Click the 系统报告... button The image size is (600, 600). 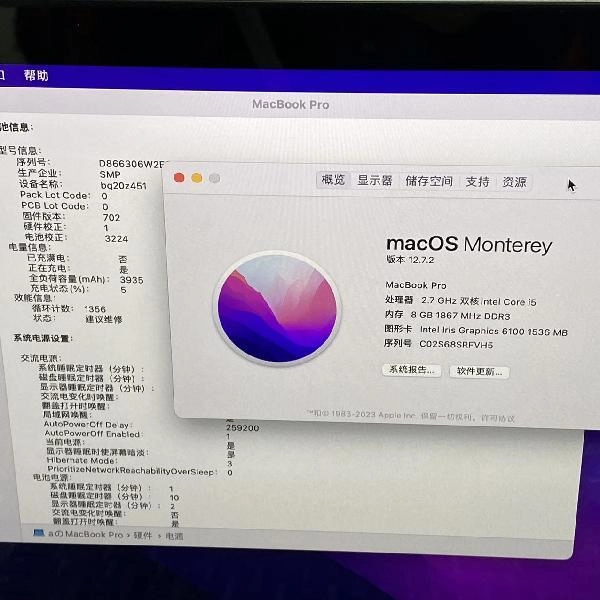tap(412, 370)
